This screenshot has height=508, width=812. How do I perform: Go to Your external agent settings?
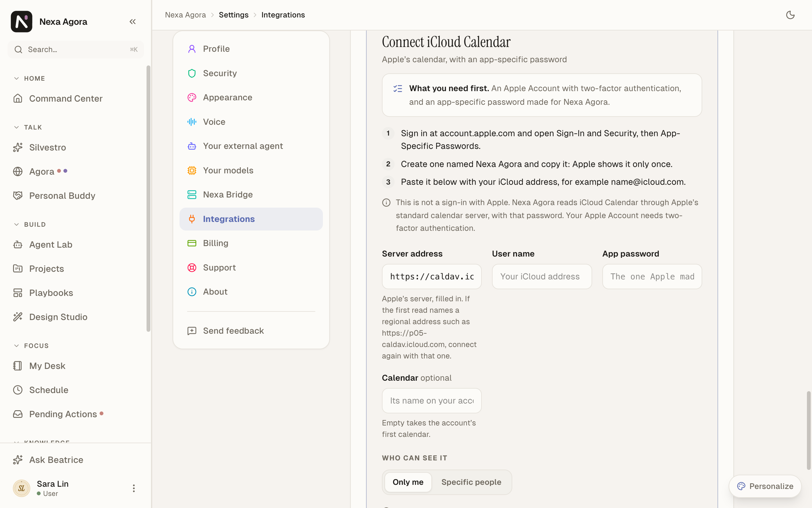[251, 146]
